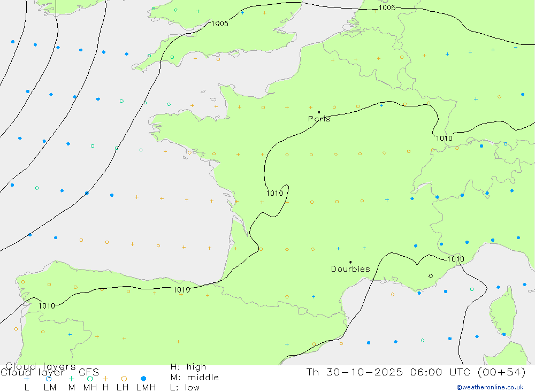The width and height of the screenshot is (535, 392).
Task: Click the 'GFS' model name in title
Action: point(89,372)
